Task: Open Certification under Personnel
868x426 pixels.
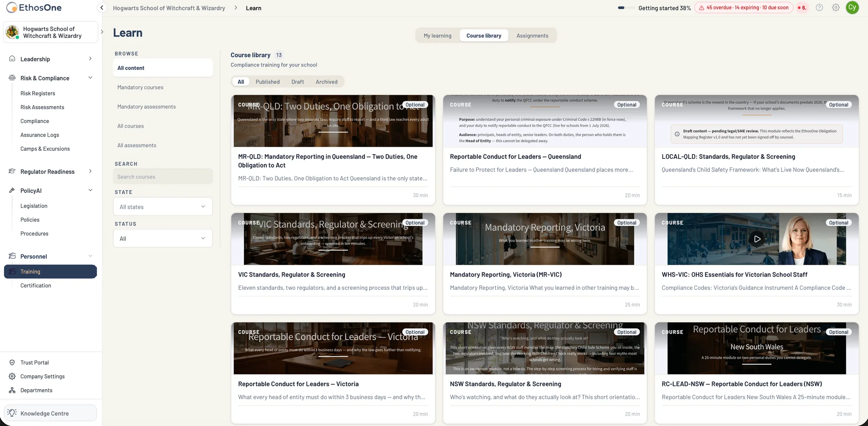Action: tap(36, 285)
